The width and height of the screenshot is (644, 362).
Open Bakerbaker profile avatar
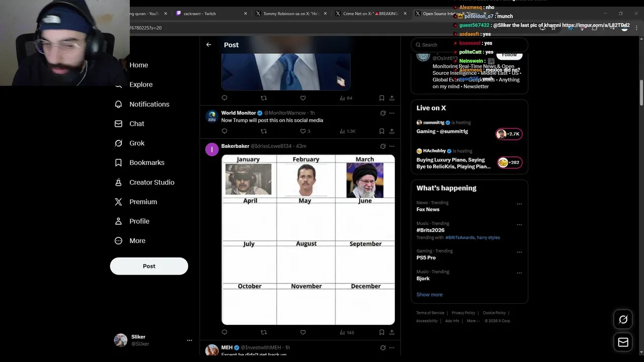pos(212,149)
